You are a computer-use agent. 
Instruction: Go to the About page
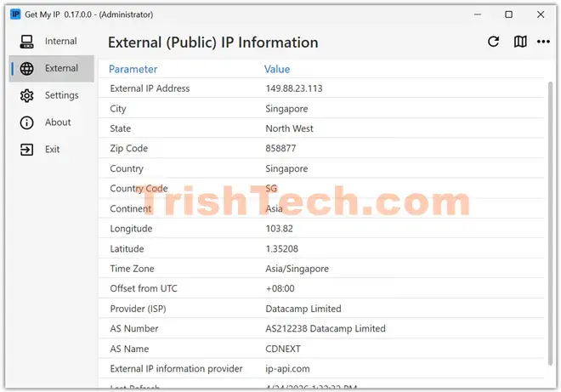click(58, 122)
